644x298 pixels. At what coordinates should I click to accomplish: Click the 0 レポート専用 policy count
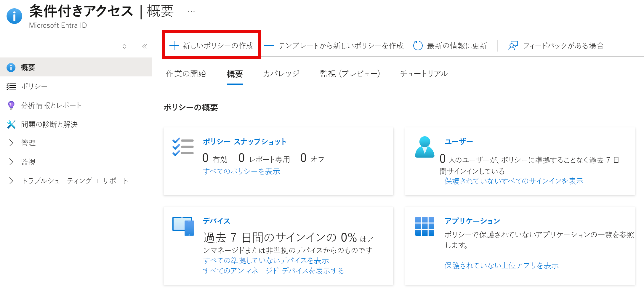pyautogui.click(x=264, y=158)
